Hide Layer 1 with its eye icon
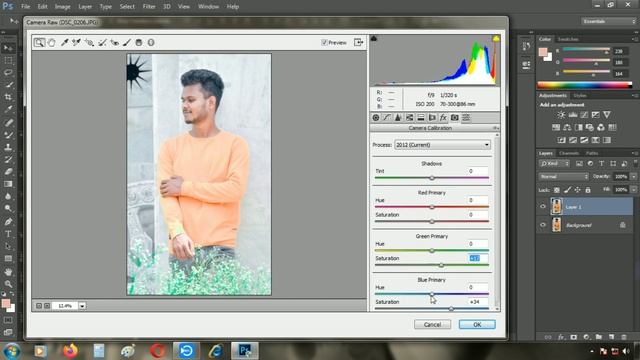Viewport: 640px width, 360px height. point(543,207)
